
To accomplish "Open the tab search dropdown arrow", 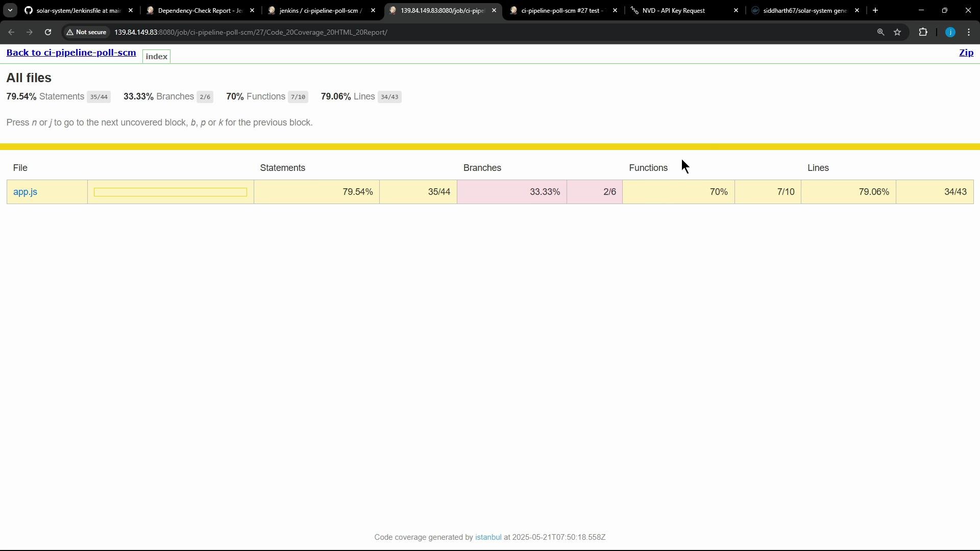I will pos(10,10).
